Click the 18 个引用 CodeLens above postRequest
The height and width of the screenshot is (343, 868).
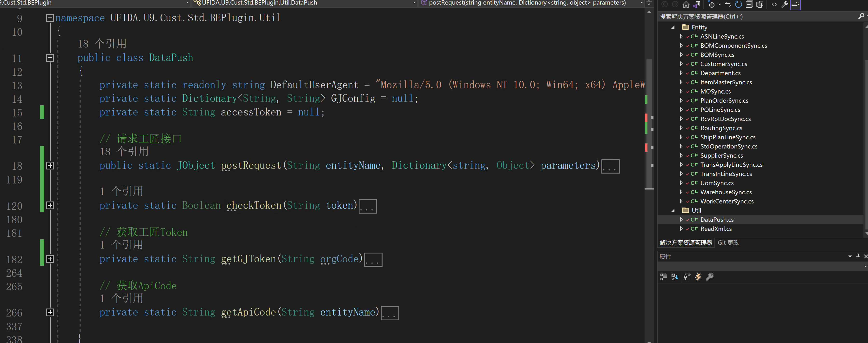click(x=124, y=152)
